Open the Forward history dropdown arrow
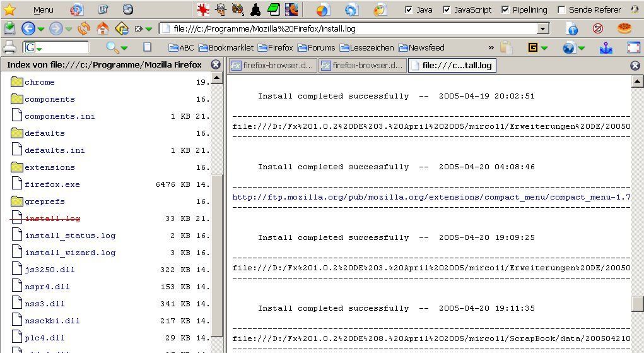The image size is (644, 353). 68,29
